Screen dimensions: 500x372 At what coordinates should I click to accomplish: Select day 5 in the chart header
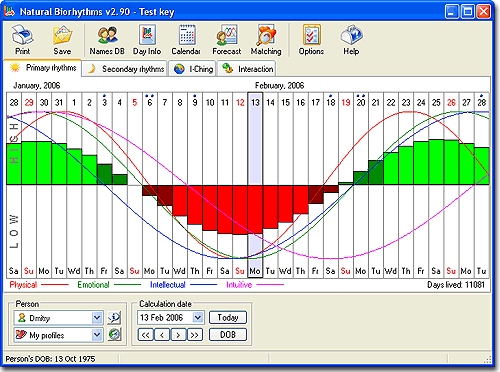coord(135,103)
